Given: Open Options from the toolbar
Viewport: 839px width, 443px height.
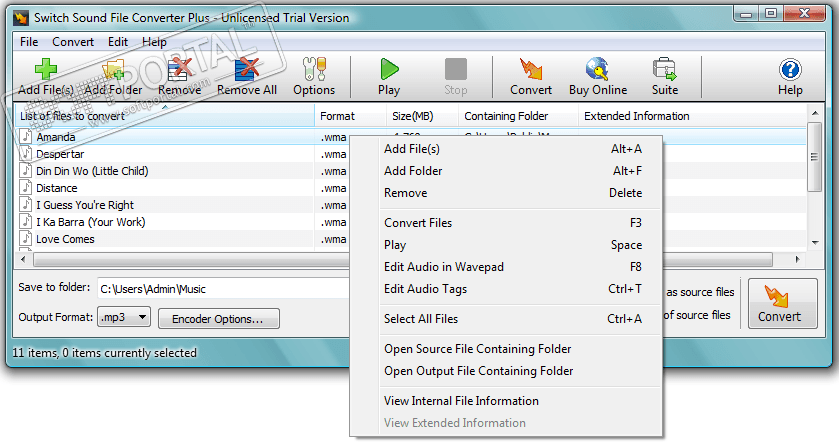Looking at the screenshot, I should [x=314, y=75].
